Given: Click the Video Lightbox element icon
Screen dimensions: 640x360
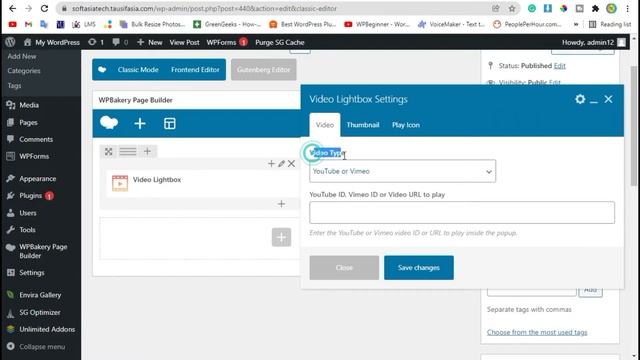Looking at the screenshot, I should pyautogui.click(x=120, y=183).
